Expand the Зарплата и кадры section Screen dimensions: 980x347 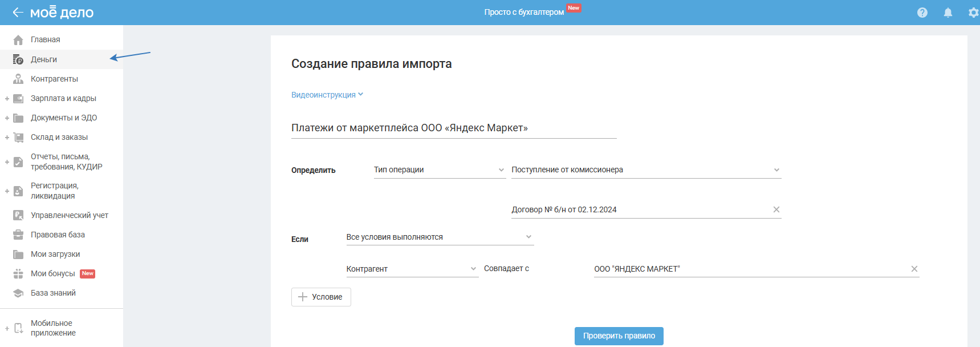pyautogui.click(x=7, y=99)
